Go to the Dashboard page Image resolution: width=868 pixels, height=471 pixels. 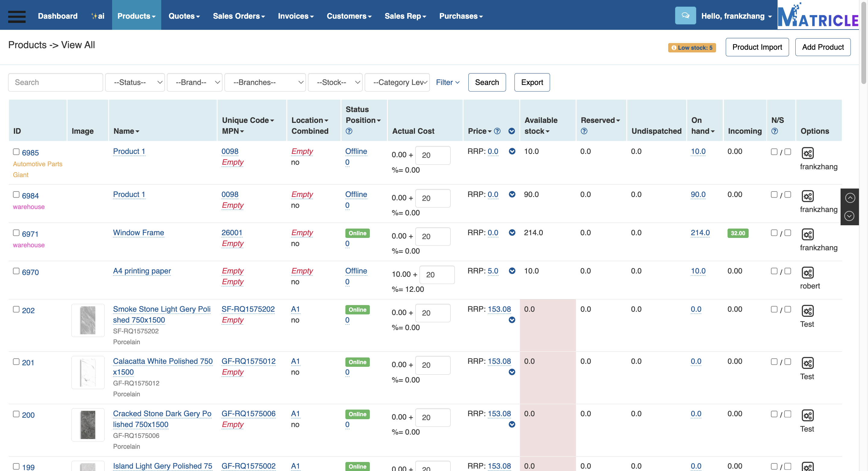pos(58,16)
